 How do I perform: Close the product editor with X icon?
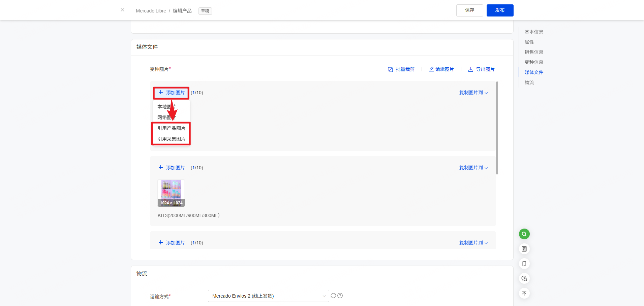[x=122, y=10]
